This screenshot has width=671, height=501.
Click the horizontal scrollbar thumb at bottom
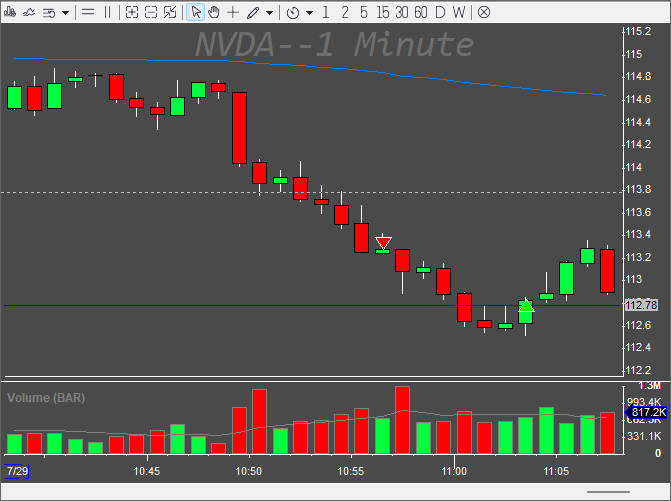(608, 492)
